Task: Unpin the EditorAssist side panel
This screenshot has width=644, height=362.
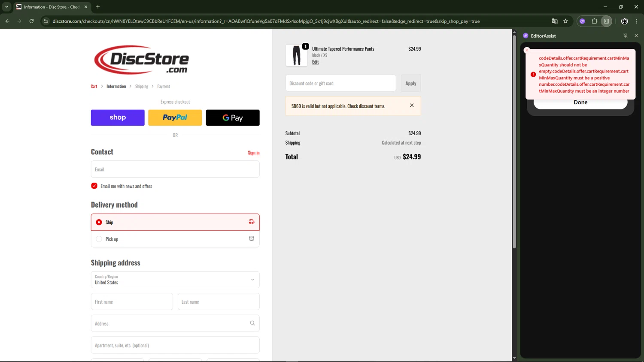Action: (625, 36)
